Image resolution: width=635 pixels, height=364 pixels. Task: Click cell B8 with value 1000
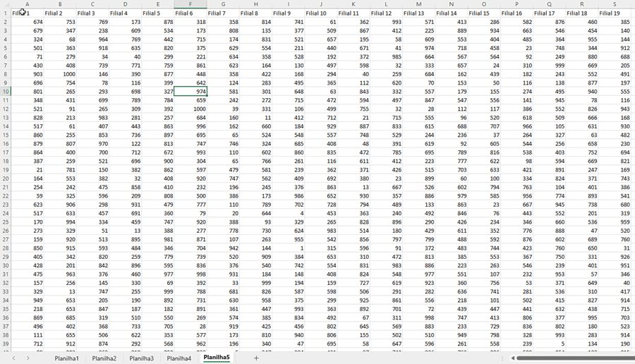[x=60, y=74]
